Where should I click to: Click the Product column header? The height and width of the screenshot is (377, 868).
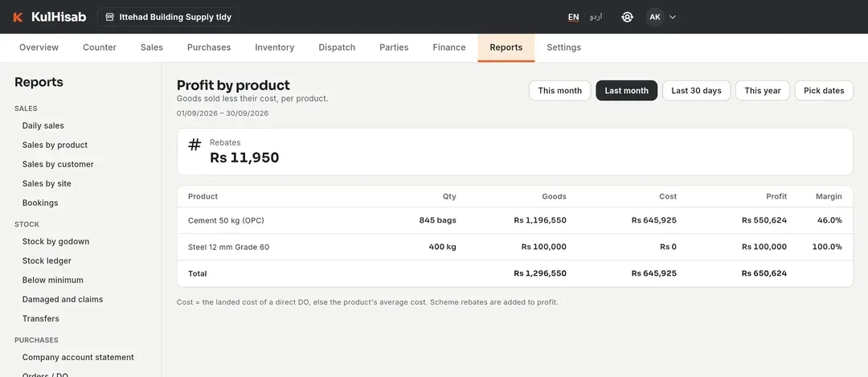pos(203,196)
